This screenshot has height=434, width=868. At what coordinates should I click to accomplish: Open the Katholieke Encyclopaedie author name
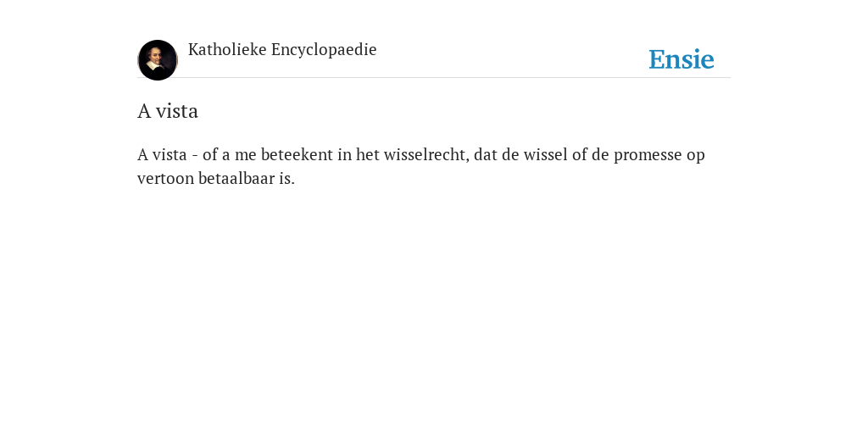coord(282,49)
